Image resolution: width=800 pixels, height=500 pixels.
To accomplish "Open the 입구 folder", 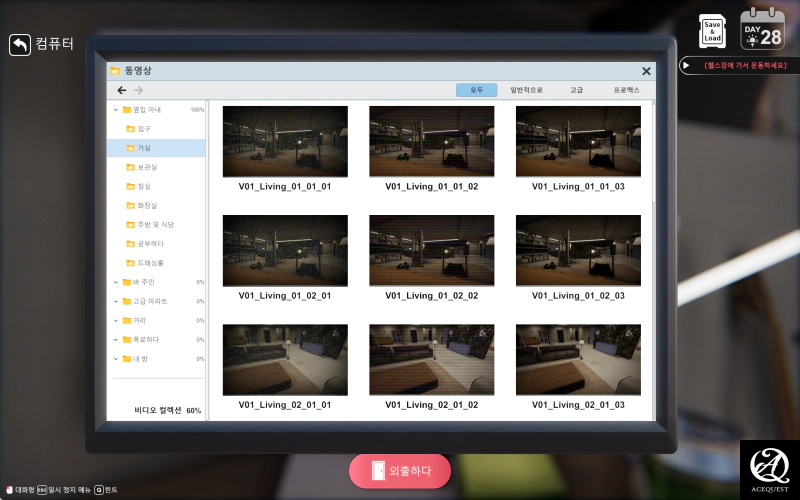I will (x=144, y=129).
